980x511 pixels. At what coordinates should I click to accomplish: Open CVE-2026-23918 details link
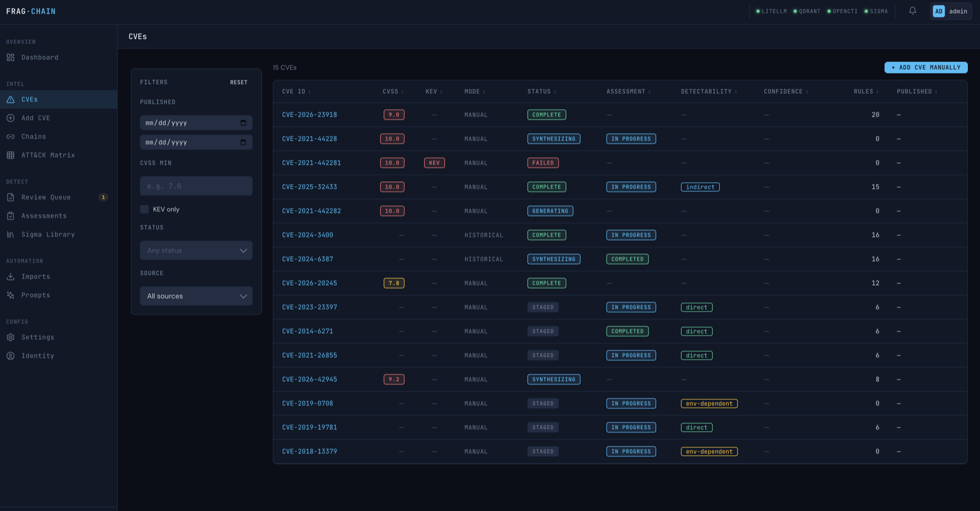point(309,115)
